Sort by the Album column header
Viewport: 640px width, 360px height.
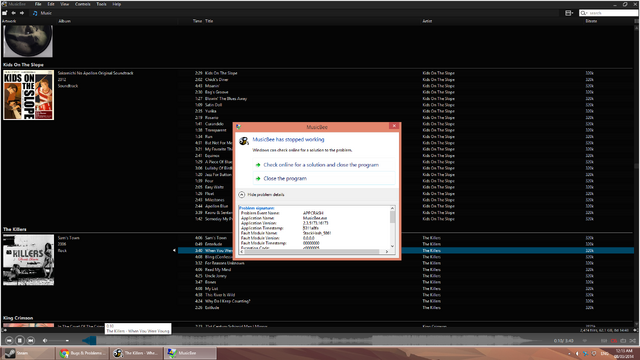point(64,21)
